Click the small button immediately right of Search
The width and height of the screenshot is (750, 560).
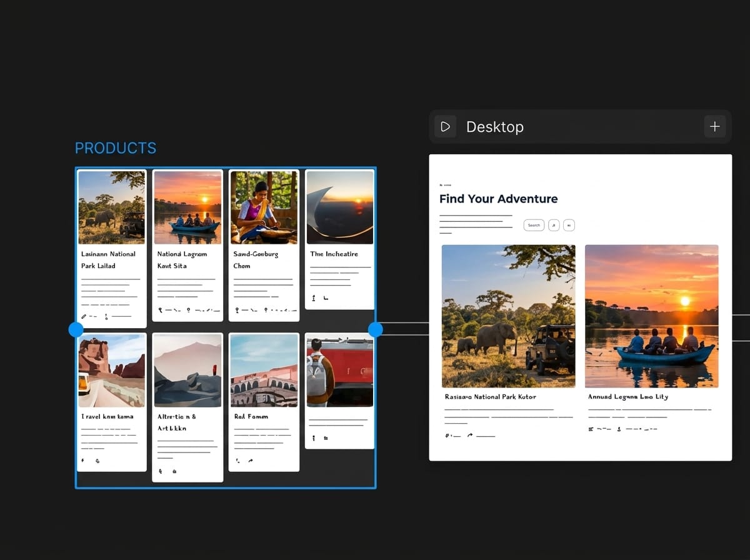tap(554, 225)
